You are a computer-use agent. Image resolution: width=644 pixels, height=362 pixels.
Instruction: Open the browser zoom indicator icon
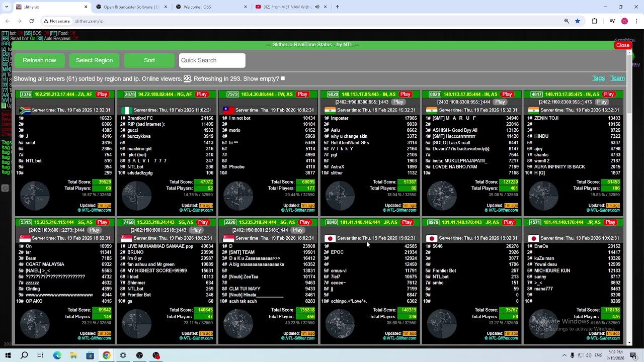(x=567, y=21)
